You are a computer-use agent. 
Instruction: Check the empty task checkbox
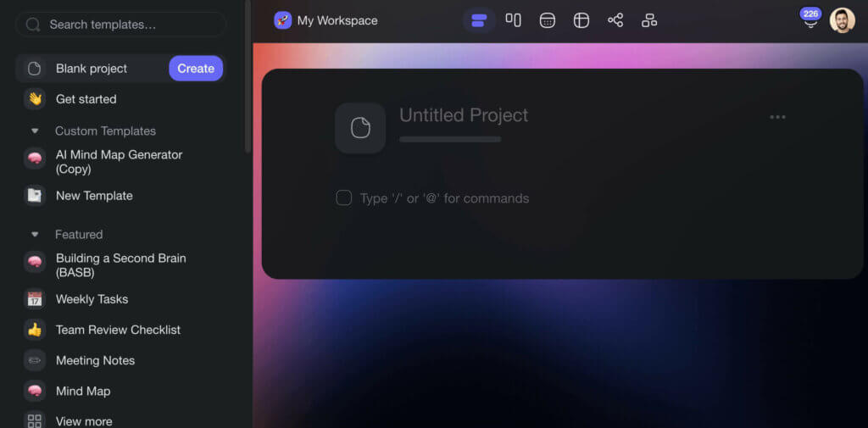(344, 198)
